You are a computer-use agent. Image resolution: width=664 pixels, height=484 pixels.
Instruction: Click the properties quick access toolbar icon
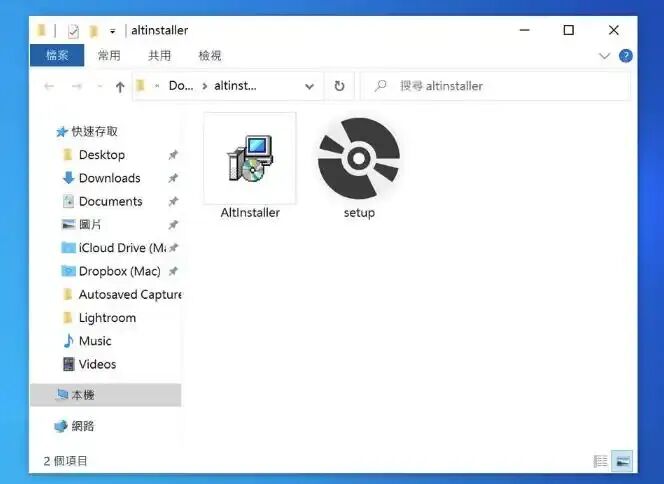pos(73,30)
